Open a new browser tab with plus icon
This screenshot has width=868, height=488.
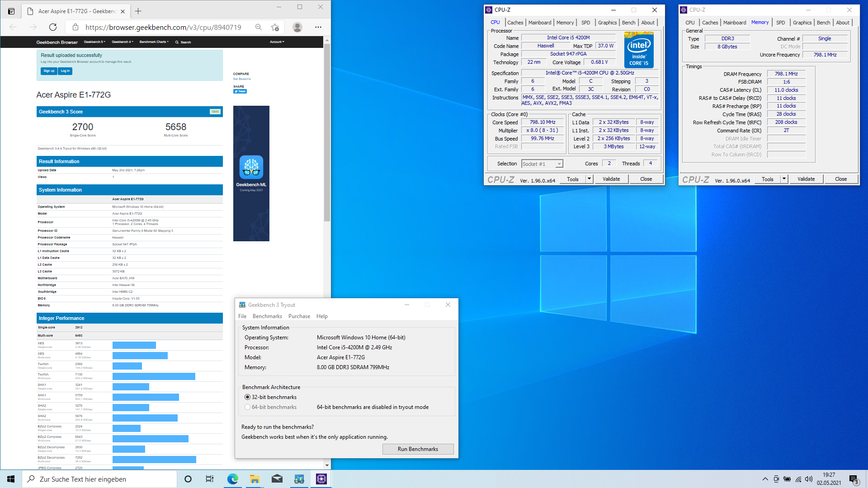click(138, 11)
